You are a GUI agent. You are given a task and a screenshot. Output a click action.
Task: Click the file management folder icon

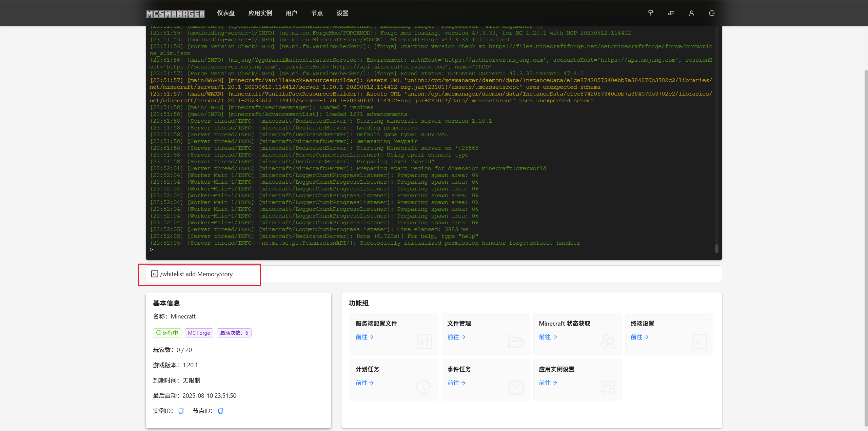point(516,341)
